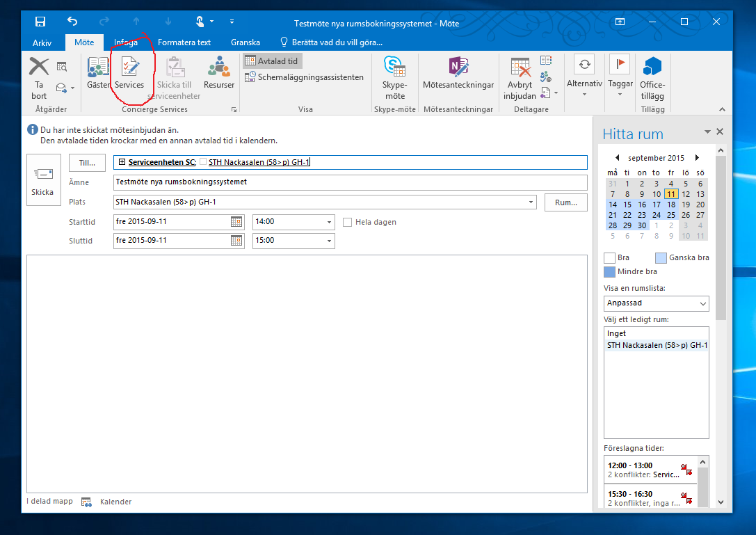Switch to the Möte tab

click(x=84, y=42)
